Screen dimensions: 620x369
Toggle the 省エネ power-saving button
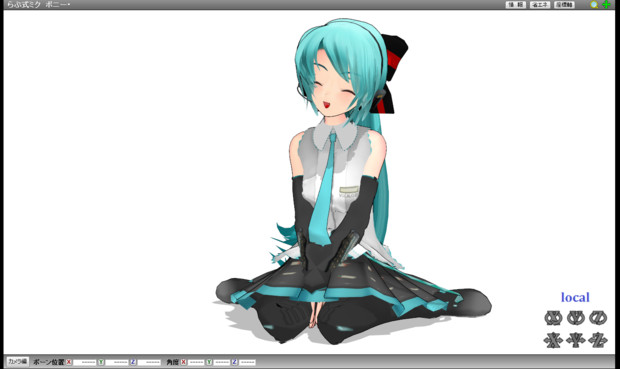coord(540,5)
